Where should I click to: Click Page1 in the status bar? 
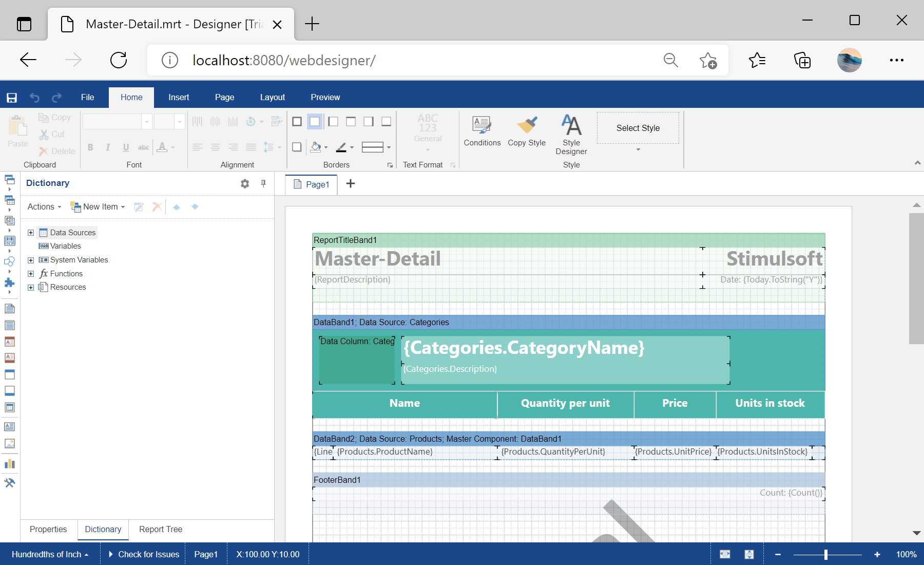(206, 554)
